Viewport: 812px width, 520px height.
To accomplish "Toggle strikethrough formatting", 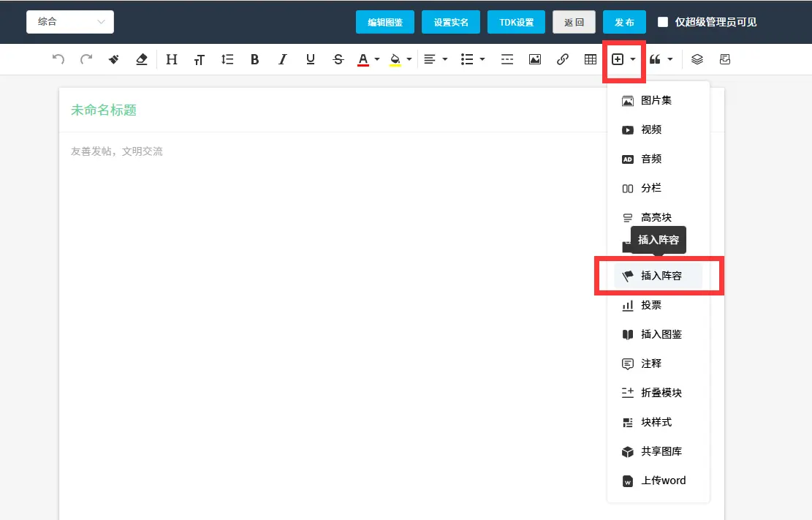I will point(338,59).
